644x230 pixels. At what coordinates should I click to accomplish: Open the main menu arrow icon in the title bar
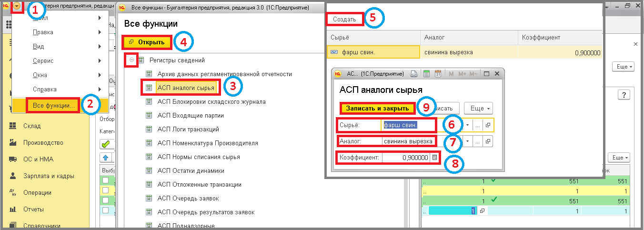pos(17,7)
